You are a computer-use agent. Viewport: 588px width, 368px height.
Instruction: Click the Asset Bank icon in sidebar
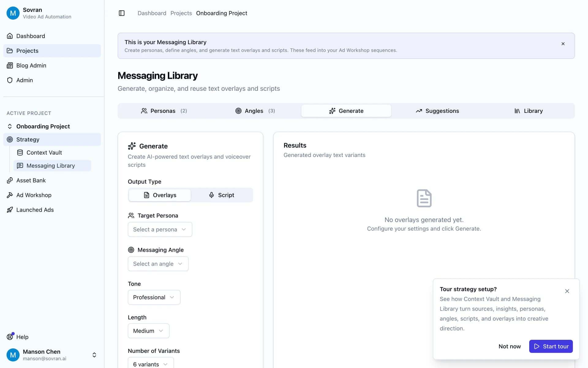pyautogui.click(x=10, y=180)
